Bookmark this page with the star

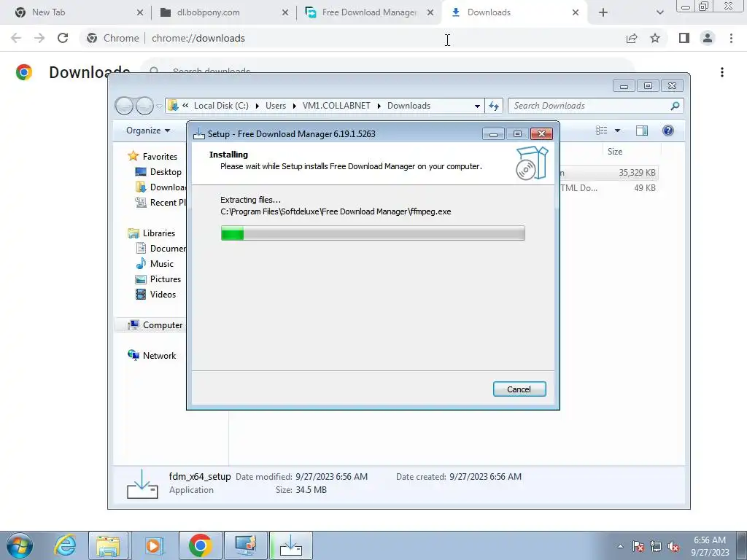(655, 38)
